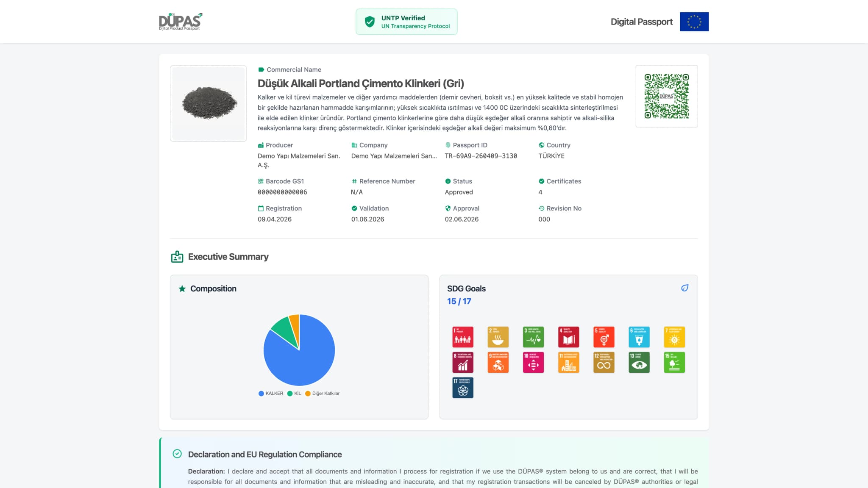868x488 pixels.
Task: Click SDG 3 Good Health icon
Action: click(x=533, y=337)
